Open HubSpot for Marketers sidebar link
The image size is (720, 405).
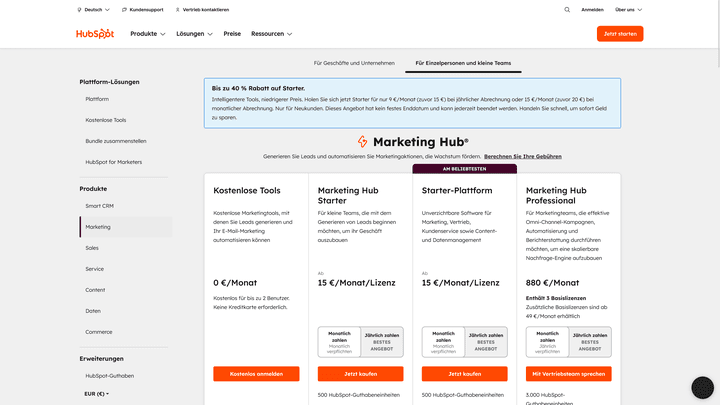click(x=113, y=162)
